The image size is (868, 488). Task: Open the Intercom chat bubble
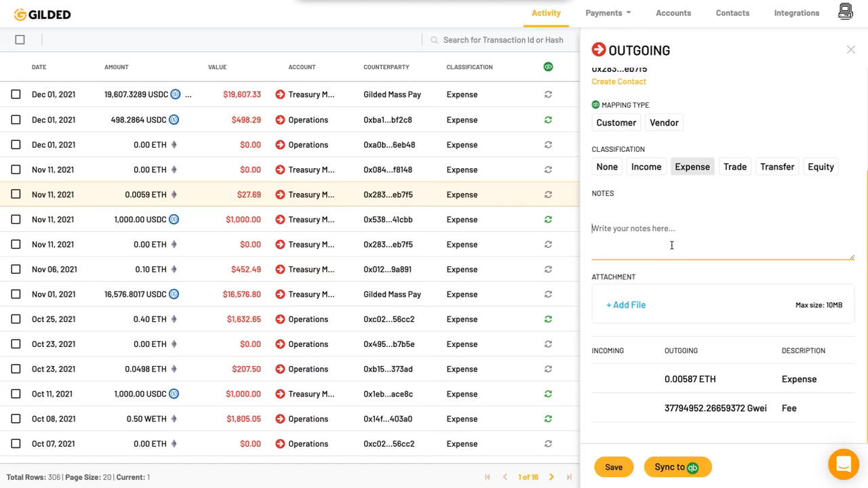tap(843, 464)
